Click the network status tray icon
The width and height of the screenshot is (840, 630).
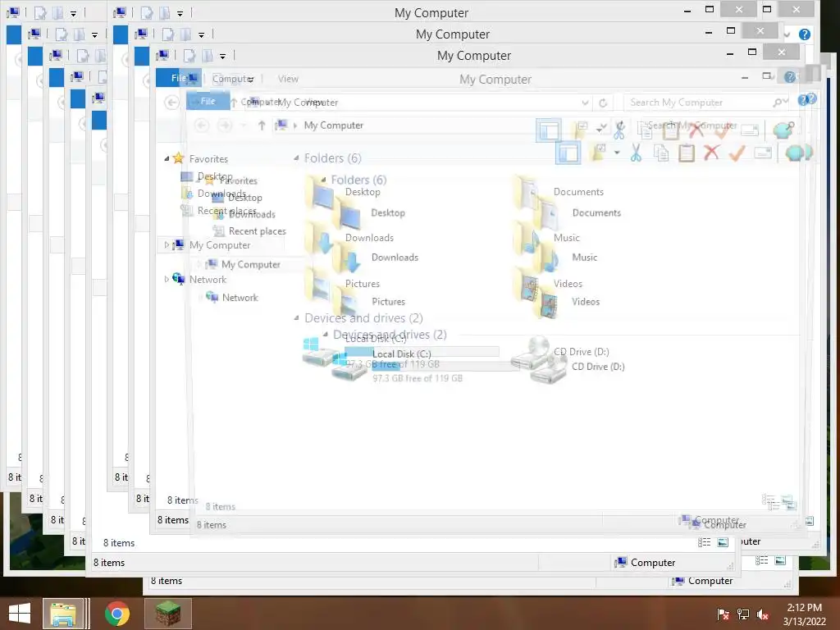[x=743, y=614]
